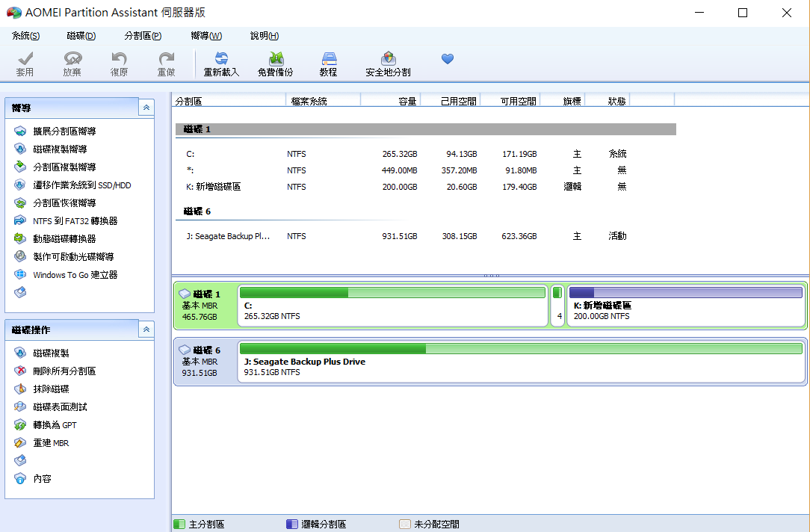Open the 教程 tutorial icon
810x532 pixels.
pos(329,64)
